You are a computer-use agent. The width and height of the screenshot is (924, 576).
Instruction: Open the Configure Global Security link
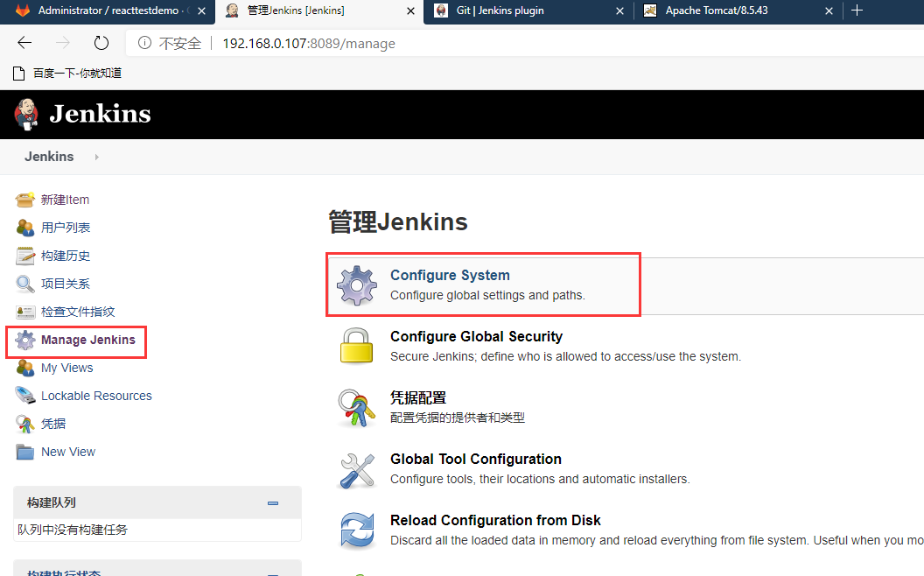tap(476, 337)
